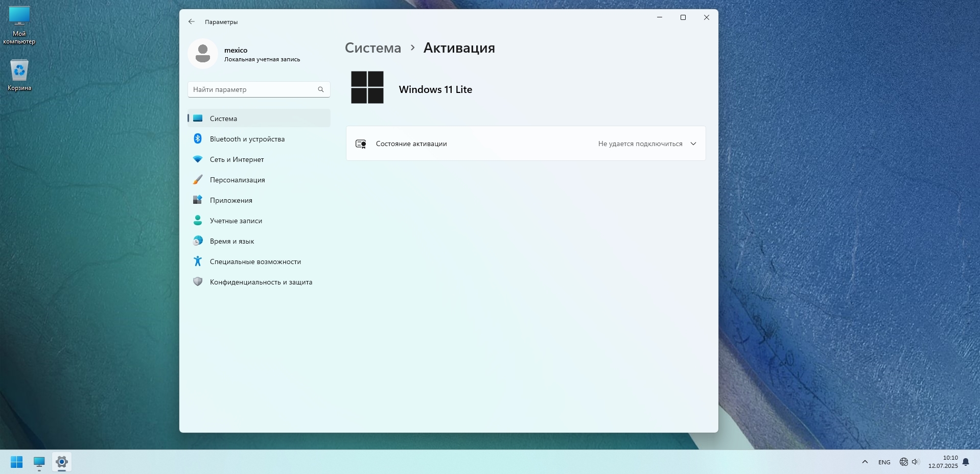
Task: Click the shield privacy icon
Action: coord(198,281)
